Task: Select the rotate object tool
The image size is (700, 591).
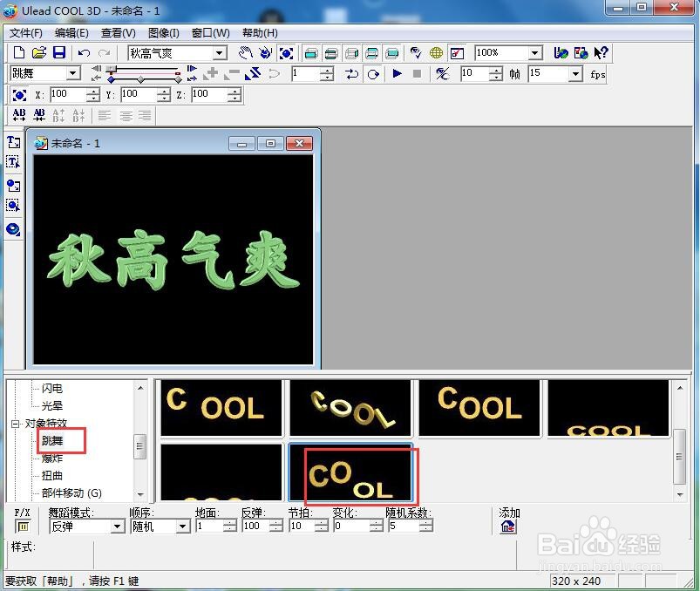Action: pyautogui.click(x=266, y=52)
